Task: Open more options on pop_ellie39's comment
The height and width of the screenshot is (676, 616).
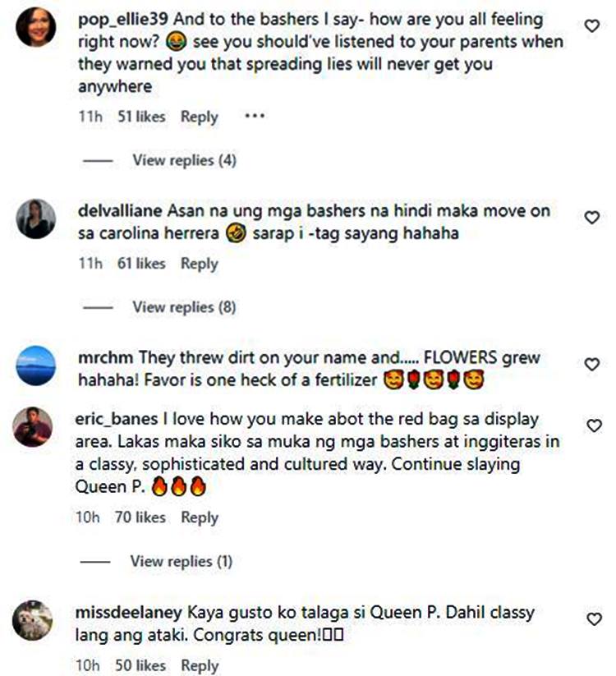Action: coord(255,117)
